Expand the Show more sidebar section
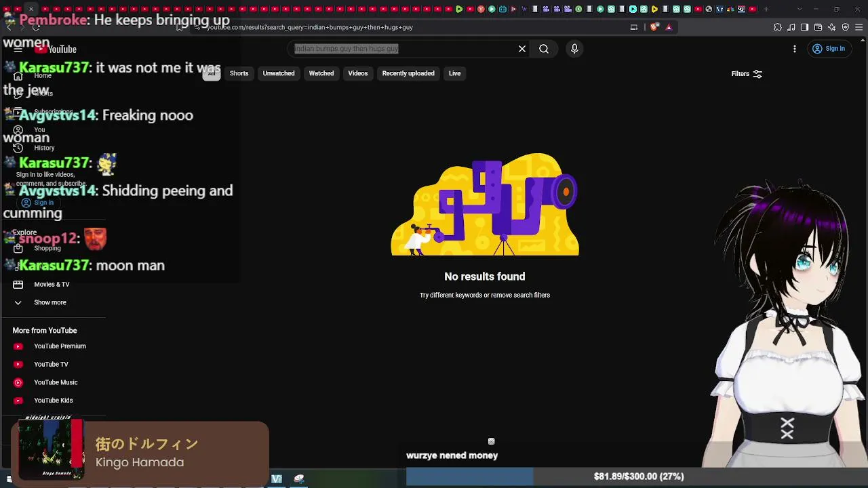The height and width of the screenshot is (488, 868). click(x=50, y=302)
